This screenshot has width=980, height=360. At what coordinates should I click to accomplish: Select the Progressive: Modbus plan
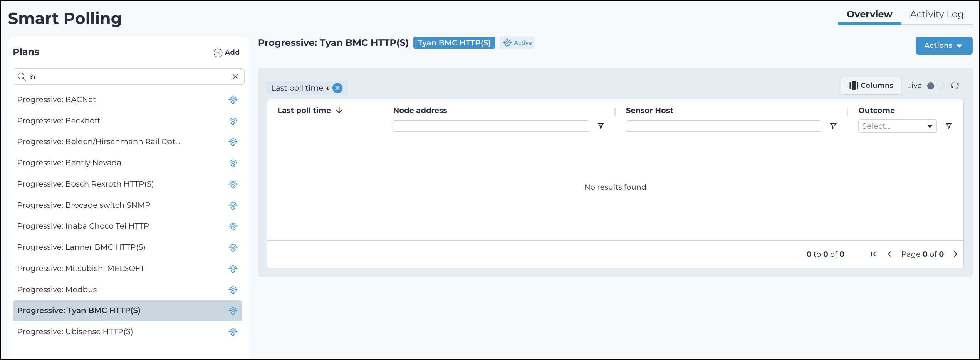(x=128, y=290)
